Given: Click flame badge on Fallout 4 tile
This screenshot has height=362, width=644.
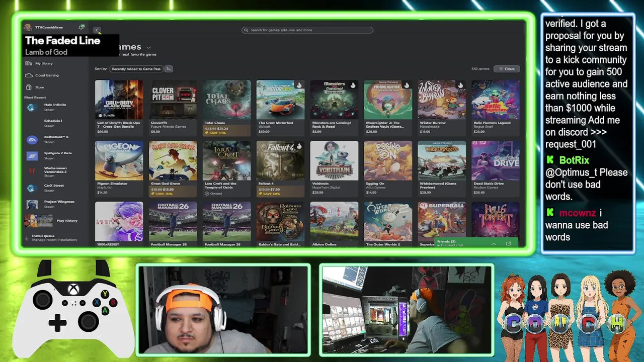Looking at the screenshot, I should (x=299, y=146).
